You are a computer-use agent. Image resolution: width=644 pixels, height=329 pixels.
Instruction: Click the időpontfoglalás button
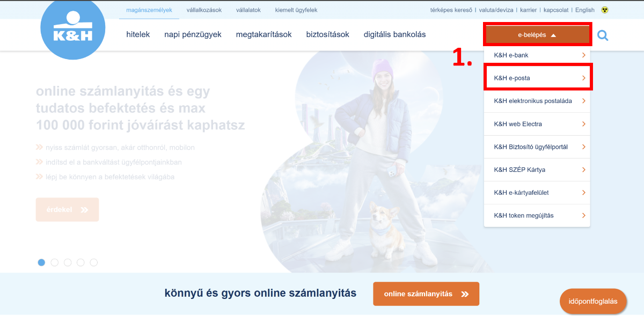pyautogui.click(x=594, y=301)
